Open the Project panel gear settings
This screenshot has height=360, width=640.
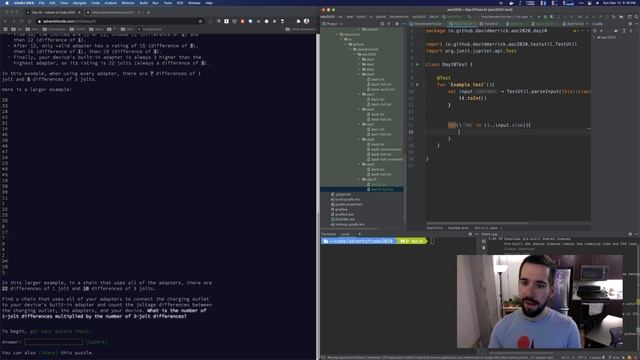[396, 24]
